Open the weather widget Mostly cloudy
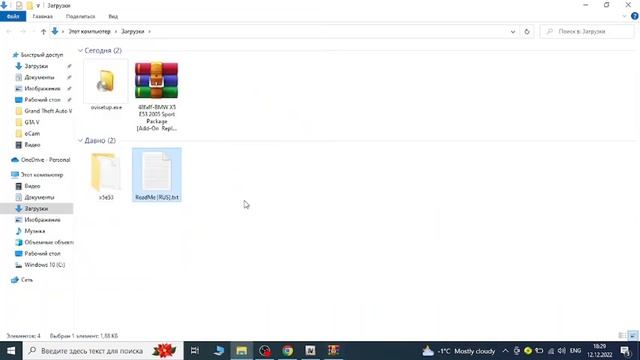Screen dimensions: 640x360 (459, 351)
